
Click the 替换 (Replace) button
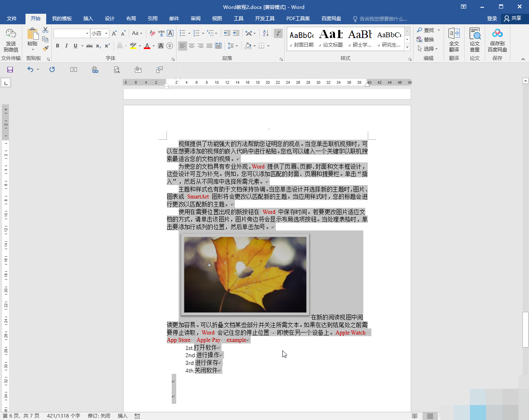425,39
